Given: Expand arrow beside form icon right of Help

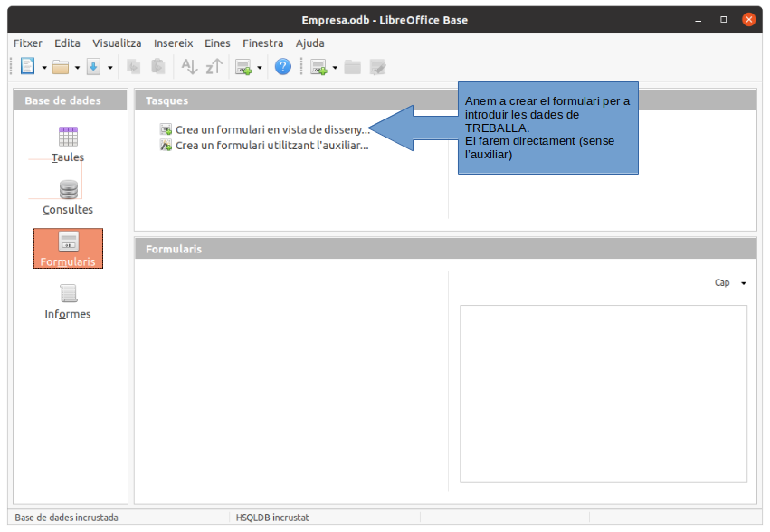Looking at the screenshot, I should (335, 68).
